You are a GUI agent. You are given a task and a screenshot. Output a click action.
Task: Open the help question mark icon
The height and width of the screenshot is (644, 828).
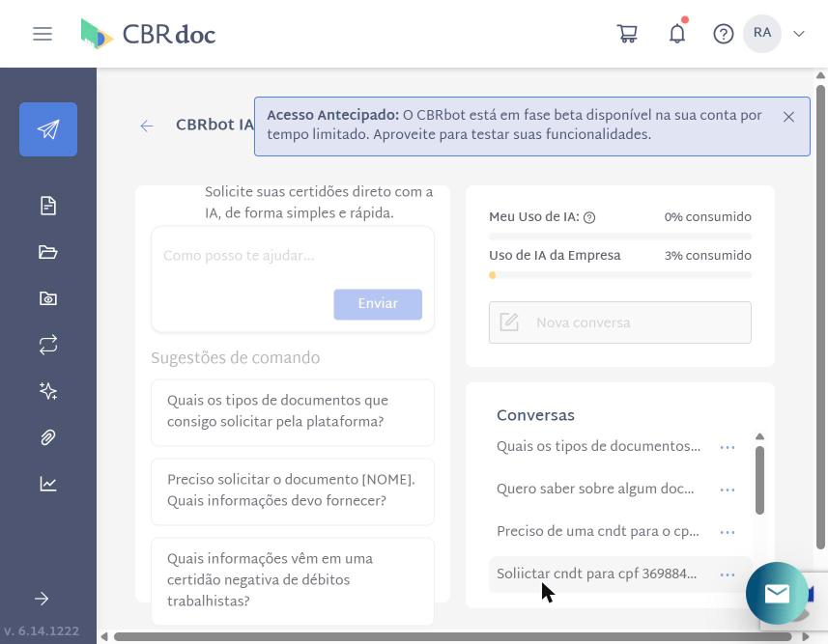[723, 35]
